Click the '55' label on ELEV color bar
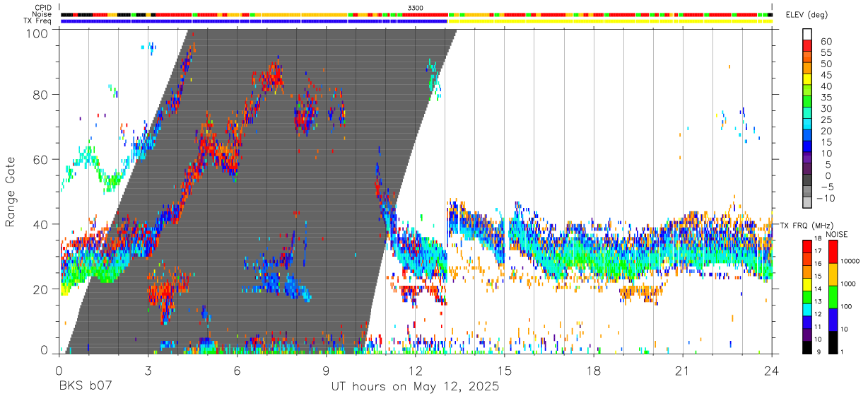The image size is (868, 401). pyautogui.click(x=825, y=52)
